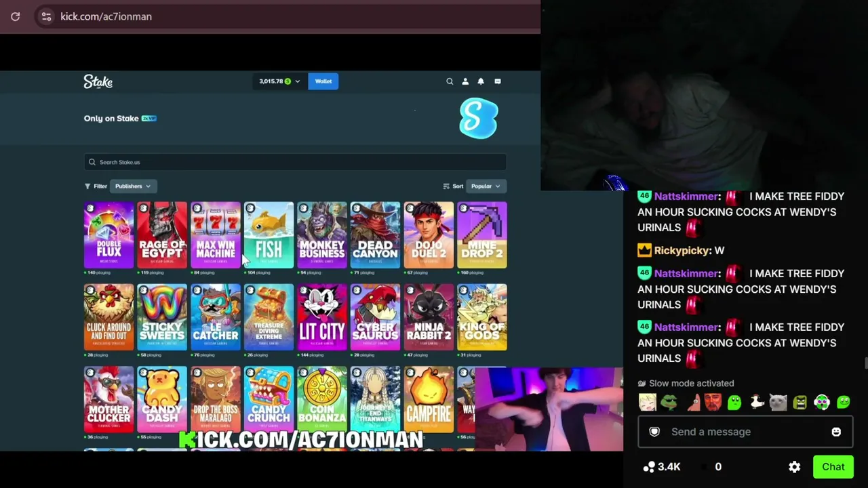
Task: Select the Fish game tile
Action: click(x=269, y=235)
